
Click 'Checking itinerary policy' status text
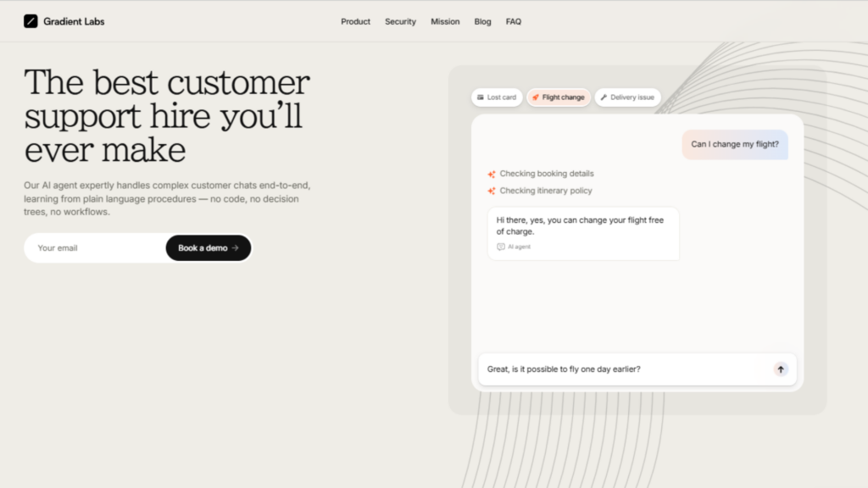[546, 191]
